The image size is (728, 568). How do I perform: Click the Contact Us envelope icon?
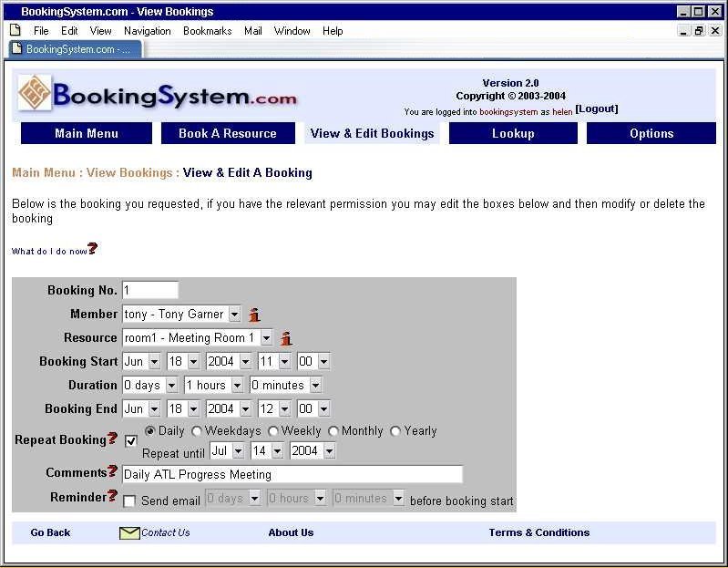pyautogui.click(x=129, y=533)
